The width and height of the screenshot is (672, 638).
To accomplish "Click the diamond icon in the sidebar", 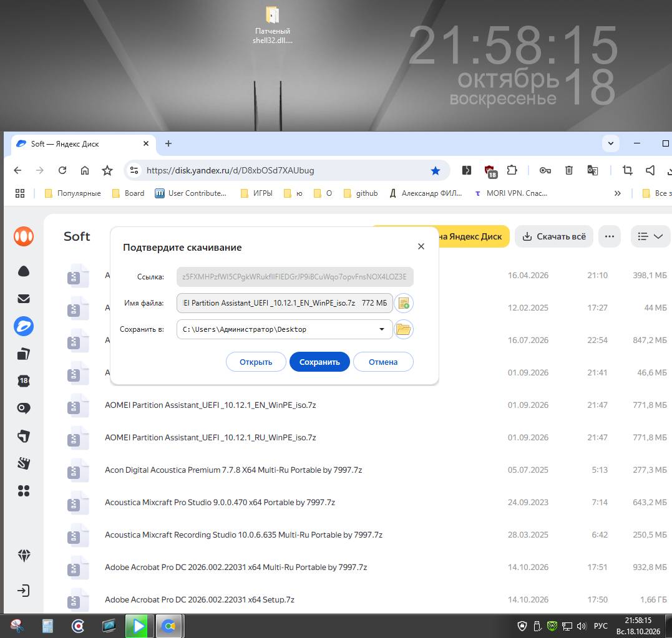I will 24,556.
